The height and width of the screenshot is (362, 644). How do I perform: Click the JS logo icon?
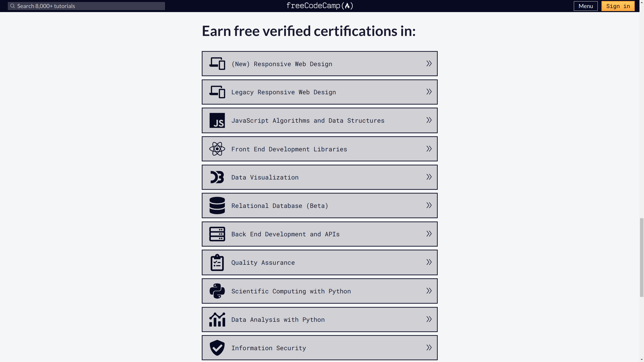(x=217, y=120)
